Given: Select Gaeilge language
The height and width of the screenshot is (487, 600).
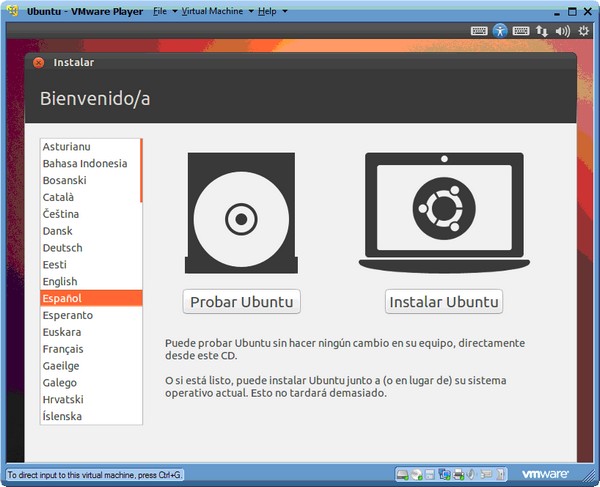Looking at the screenshot, I should tap(90, 365).
